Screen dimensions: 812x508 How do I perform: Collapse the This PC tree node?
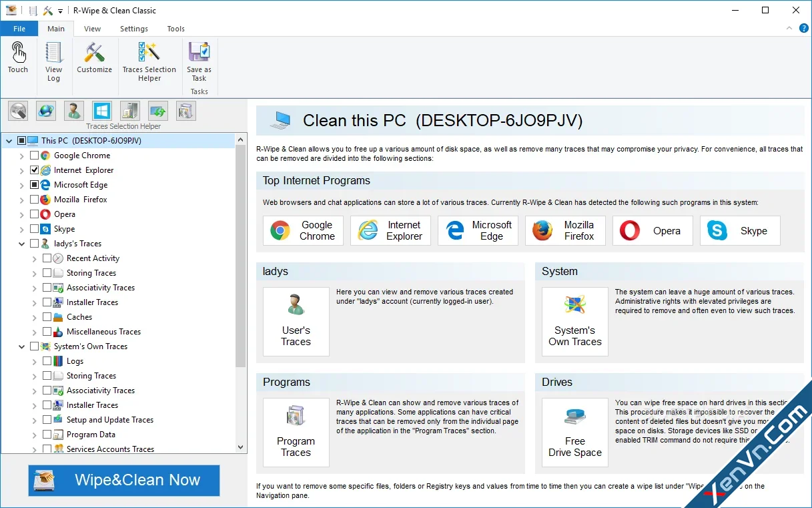9,141
